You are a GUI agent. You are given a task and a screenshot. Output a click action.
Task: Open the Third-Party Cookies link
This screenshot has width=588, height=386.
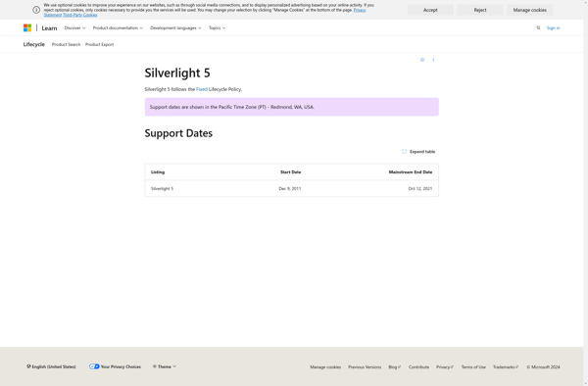pos(80,15)
